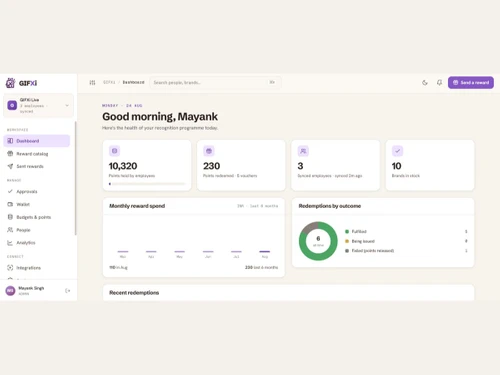Click the yellow Being issued legend dot
Image resolution: width=500 pixels, height=375 pixels.
(x=347, y=241)
